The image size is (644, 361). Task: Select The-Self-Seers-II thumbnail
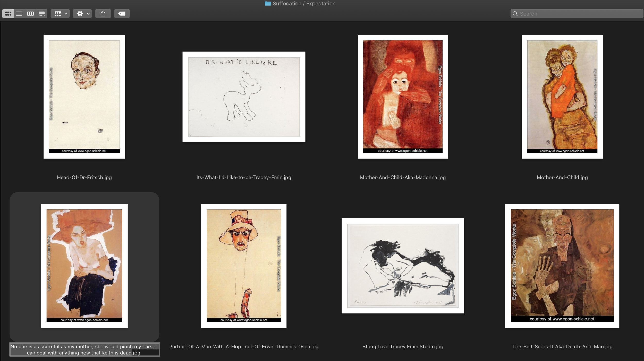(562, 266)
